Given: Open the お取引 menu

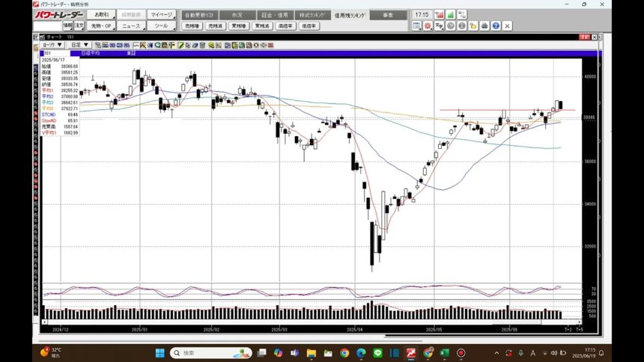Looking at the screenshot, I should [101, 14].
